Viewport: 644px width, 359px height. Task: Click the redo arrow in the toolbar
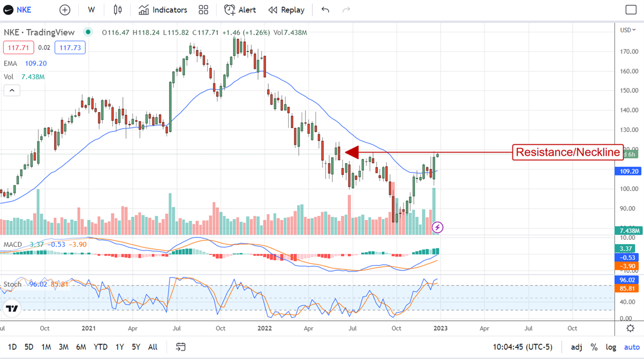click(346, 10)
